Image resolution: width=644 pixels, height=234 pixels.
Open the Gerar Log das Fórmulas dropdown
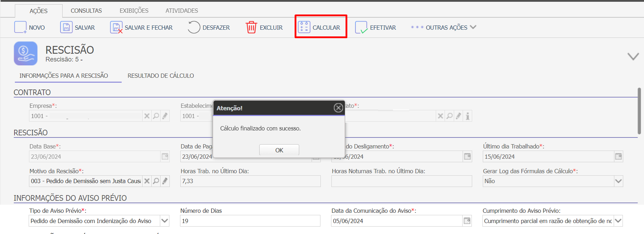click(618, 181)
